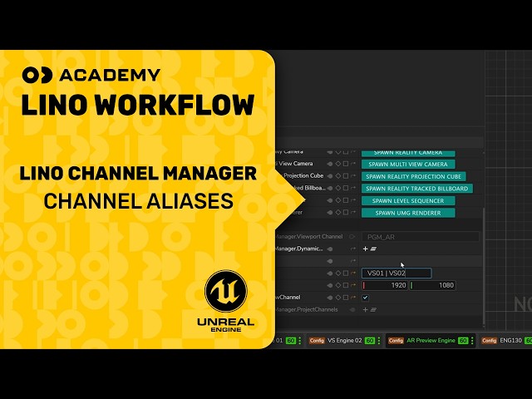Click the diamond icon in the Projection Cube row

click(x=338, y=176)
